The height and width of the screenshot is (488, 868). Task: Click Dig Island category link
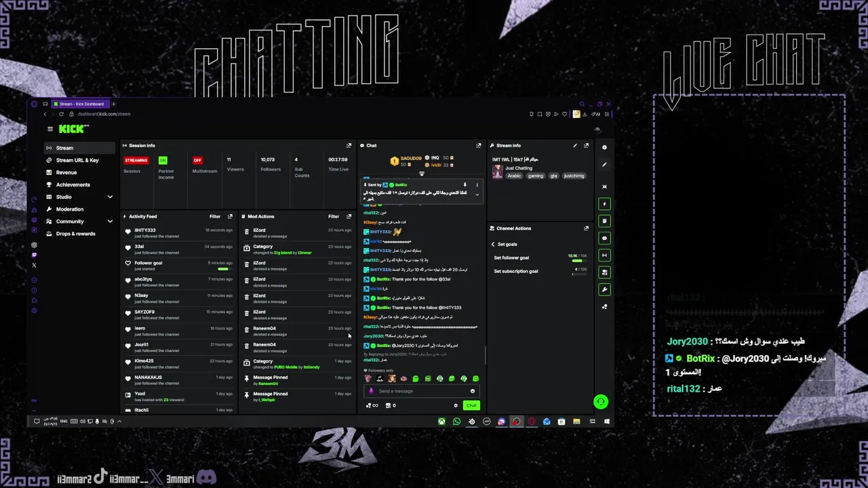pyautogui.click(x=282, y=253)
